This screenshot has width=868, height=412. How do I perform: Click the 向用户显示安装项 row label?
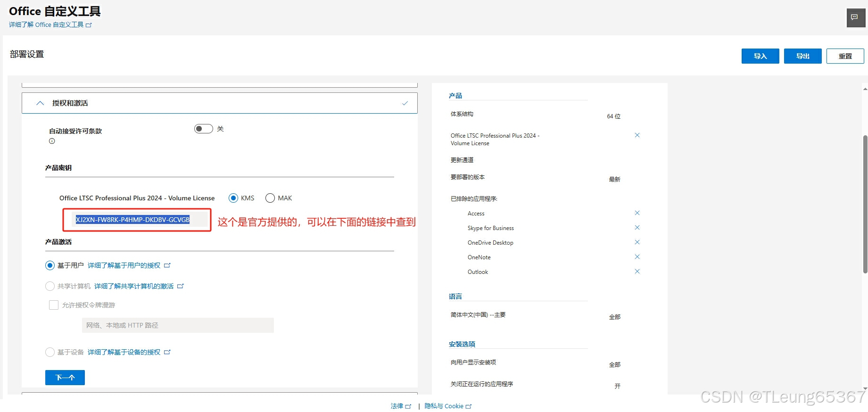(x=473, y=363)
